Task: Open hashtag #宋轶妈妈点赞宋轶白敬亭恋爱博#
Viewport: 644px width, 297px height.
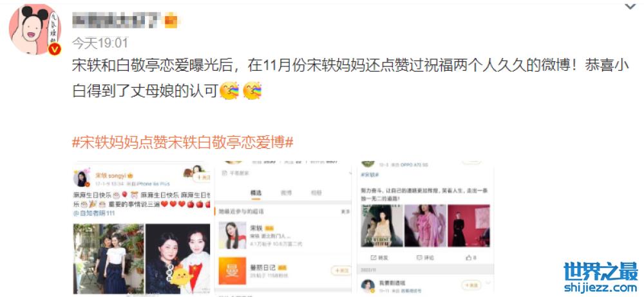Action: [183, 142]
